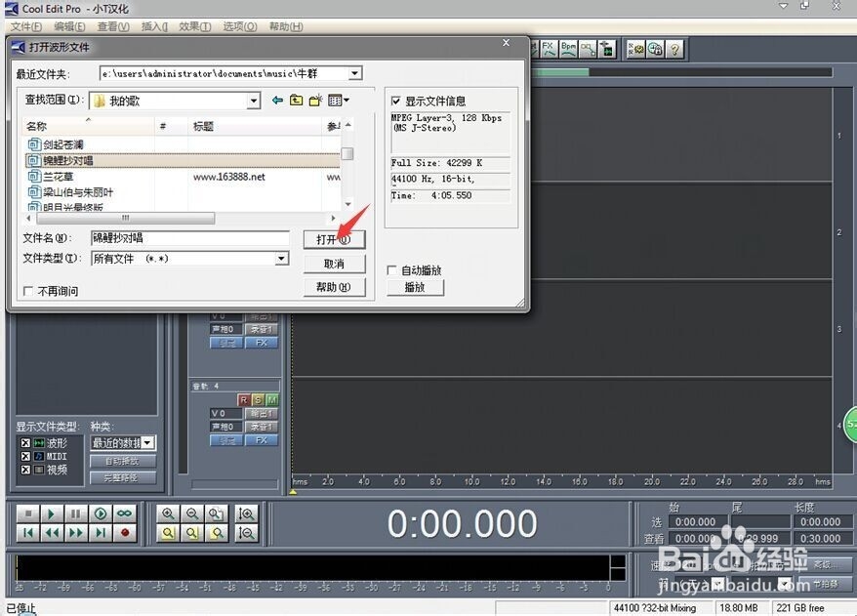Click the Stop transport button

(28, 513)
